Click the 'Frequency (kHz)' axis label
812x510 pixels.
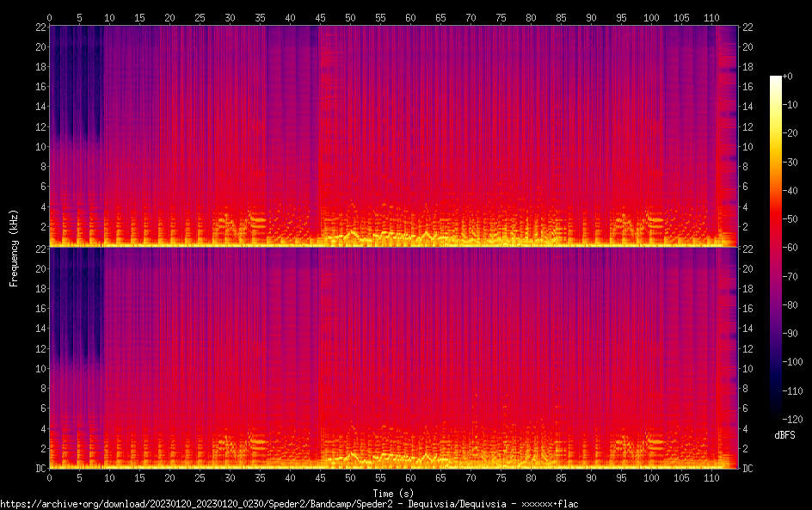[13, 248]
